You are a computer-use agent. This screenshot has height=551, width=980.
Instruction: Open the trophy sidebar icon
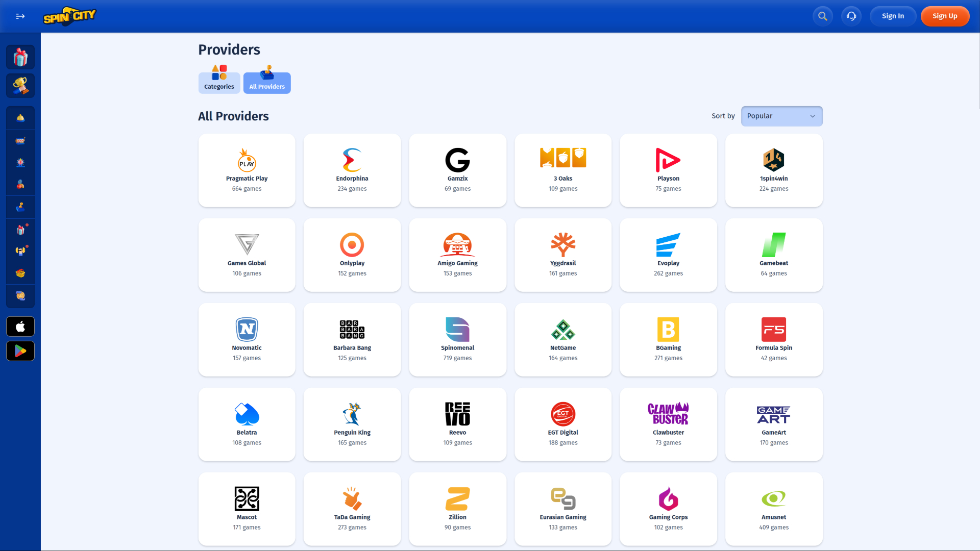coord(20,86)
